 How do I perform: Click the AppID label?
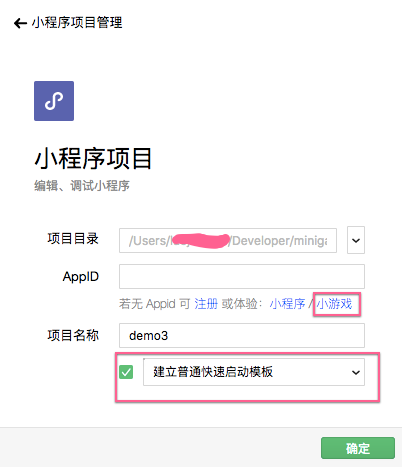point(81,277)
